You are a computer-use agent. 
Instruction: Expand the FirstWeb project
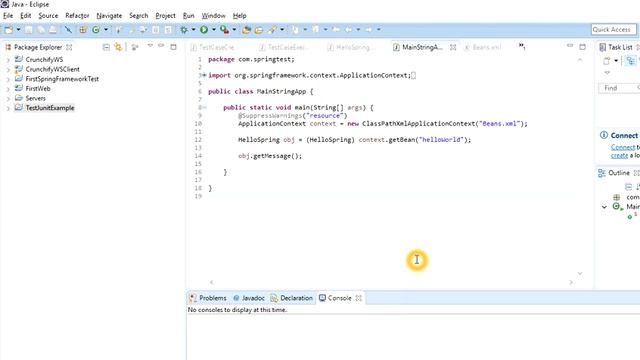click(8, 89)
